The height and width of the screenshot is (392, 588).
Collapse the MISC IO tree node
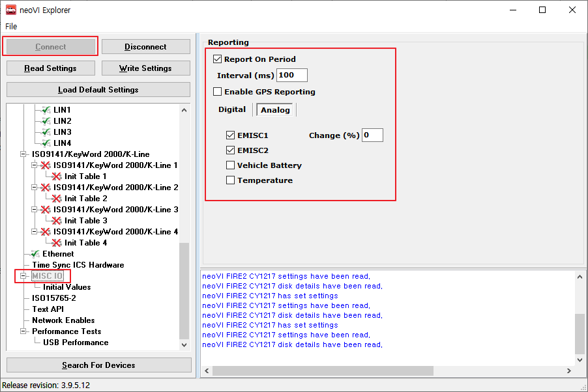coord(23,276)
